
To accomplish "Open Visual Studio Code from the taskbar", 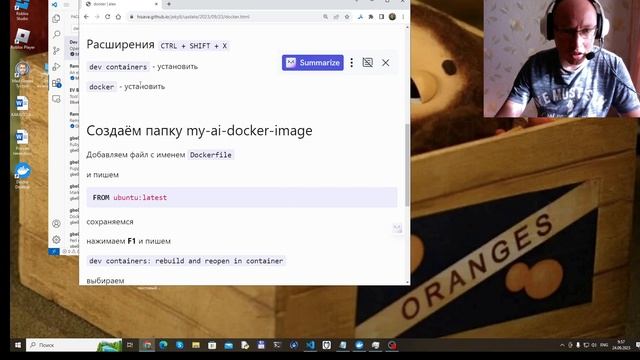I will pos(310,345).
